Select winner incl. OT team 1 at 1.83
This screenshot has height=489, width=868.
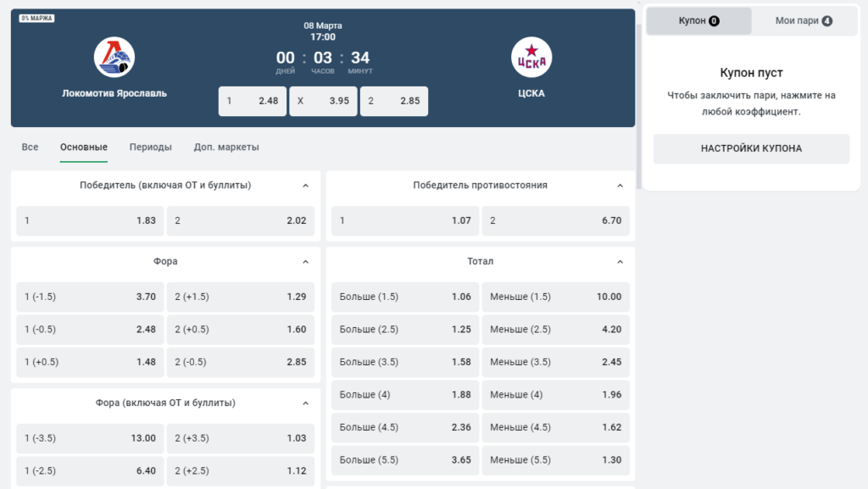click(90, 220)
